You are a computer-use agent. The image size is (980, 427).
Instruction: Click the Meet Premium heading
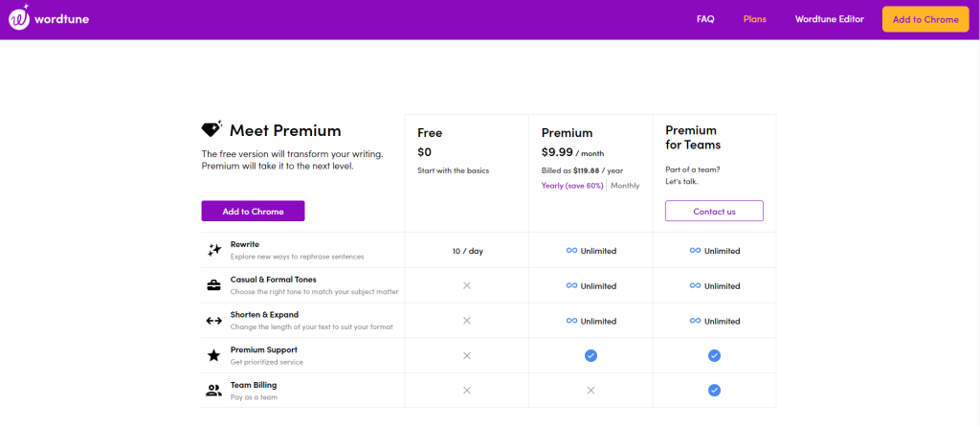(285, 130)
